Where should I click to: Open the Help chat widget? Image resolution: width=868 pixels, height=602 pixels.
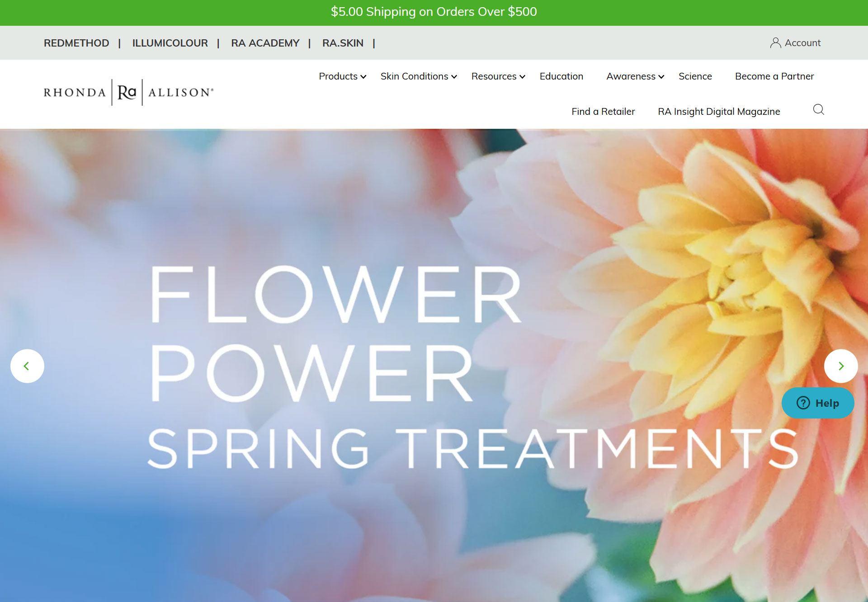tap(818, 403)
